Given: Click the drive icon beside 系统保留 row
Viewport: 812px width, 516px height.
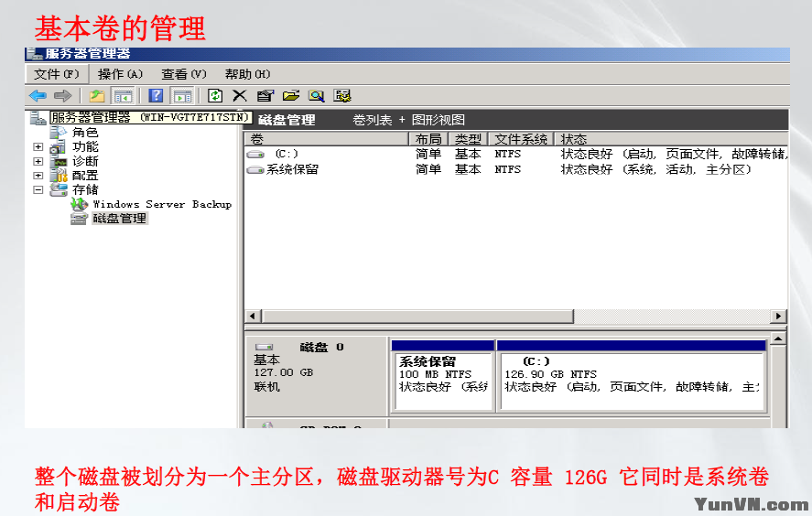Looking at the screenshot, I should tap(255, 170).
